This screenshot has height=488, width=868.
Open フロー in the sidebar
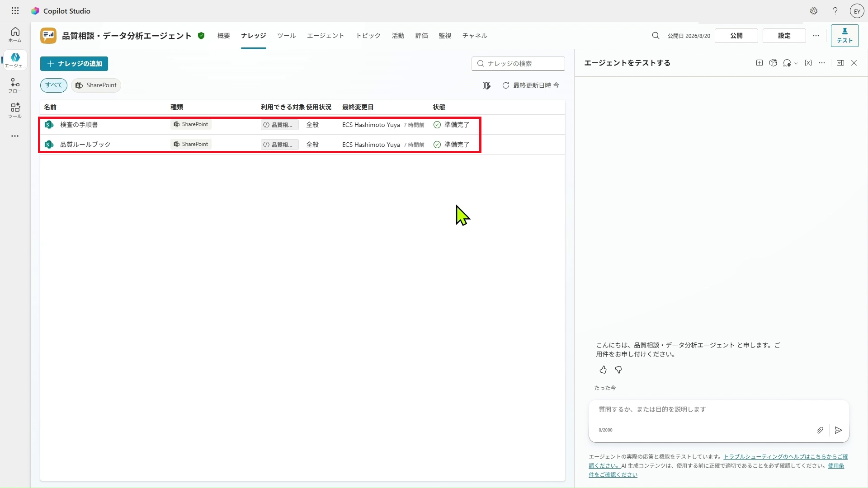click(x=15, y=85)
